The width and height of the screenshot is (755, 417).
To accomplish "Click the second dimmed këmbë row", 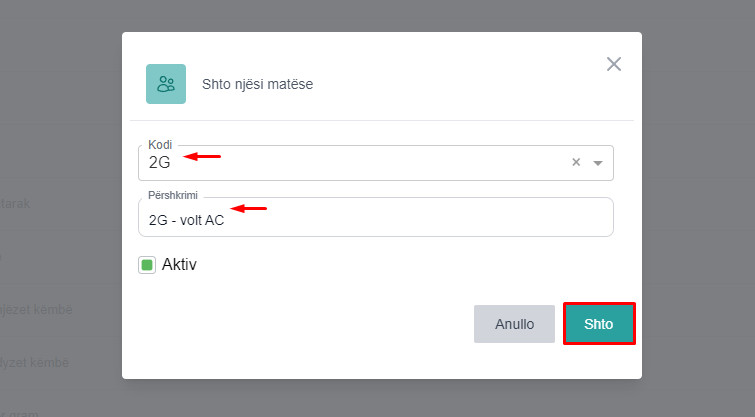I will point(36,361).
